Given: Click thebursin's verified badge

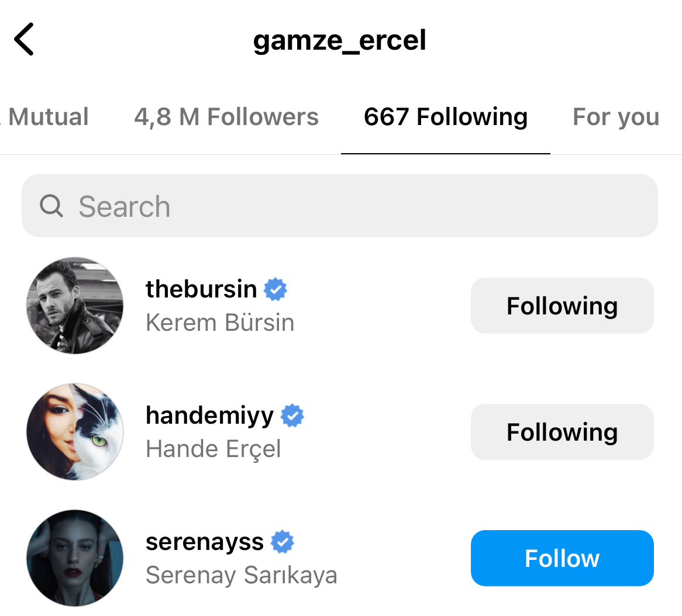Looking at the screenshot, I should (x=275, y=289).
